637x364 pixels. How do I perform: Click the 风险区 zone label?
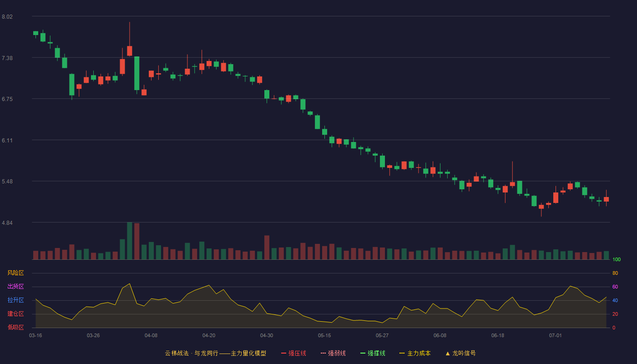pyautogui.click(x=15, y=273)
